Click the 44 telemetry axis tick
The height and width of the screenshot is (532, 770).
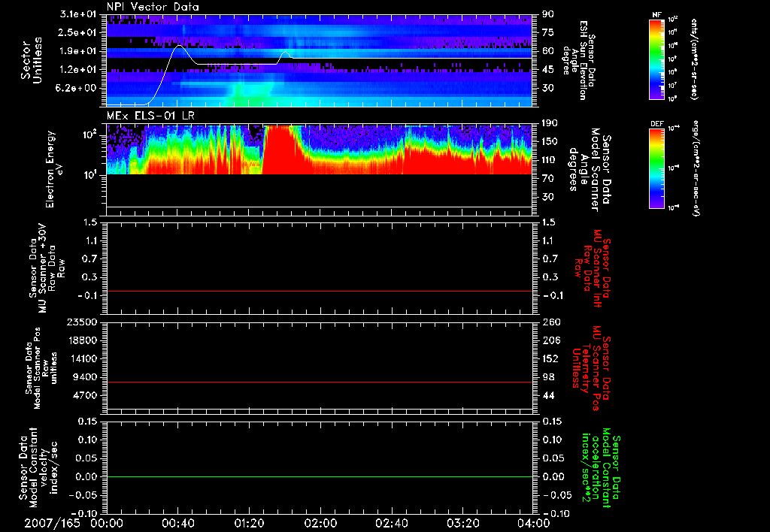click(x=548, y=395)
